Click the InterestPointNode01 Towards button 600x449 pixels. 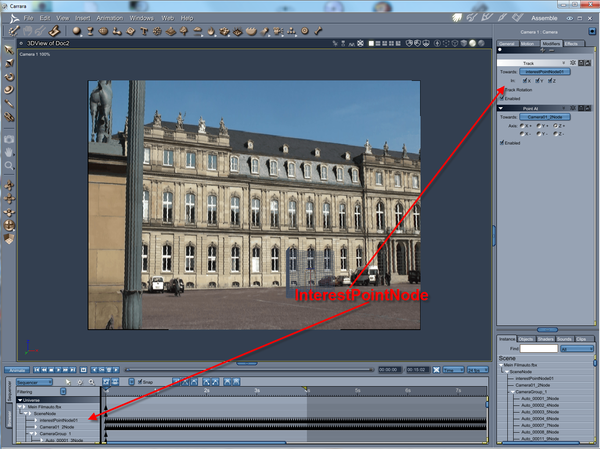click(545, 72)
